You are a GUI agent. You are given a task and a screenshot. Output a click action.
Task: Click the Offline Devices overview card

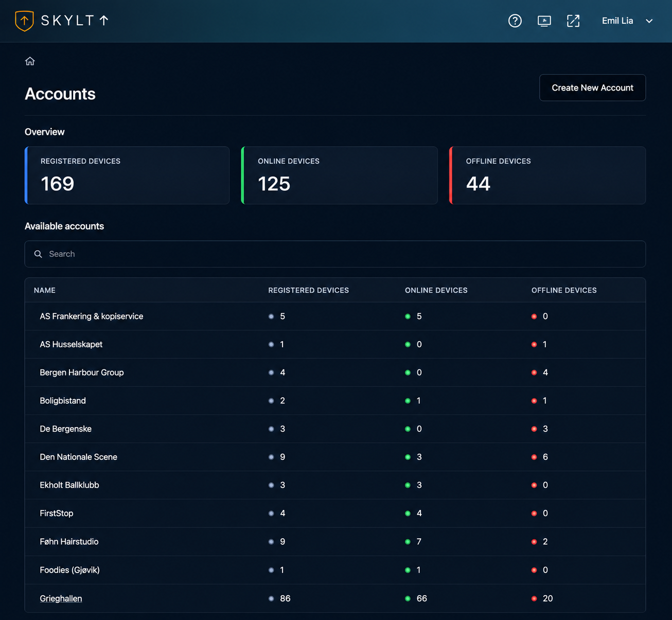point(547,175)
